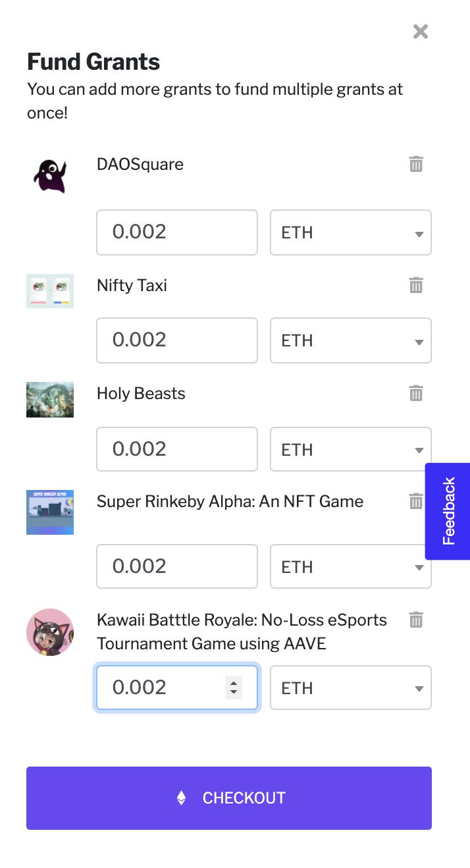Image resolution: width=470 pixels, height=868 pixels.
Task: Delete Kawaii Batttle Royale grant
Action: [x=416, y=620]
